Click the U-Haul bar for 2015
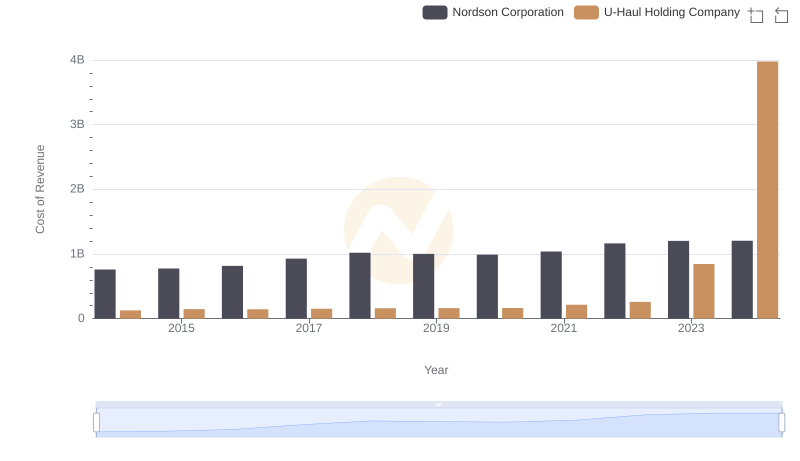Viewport: 800px width, 461px height. tap(194, 314)
